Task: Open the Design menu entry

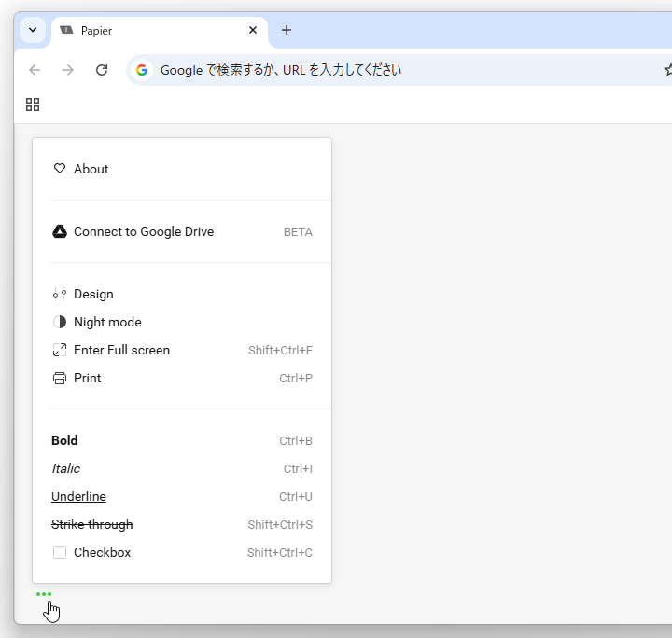Action: click(93, 294)
